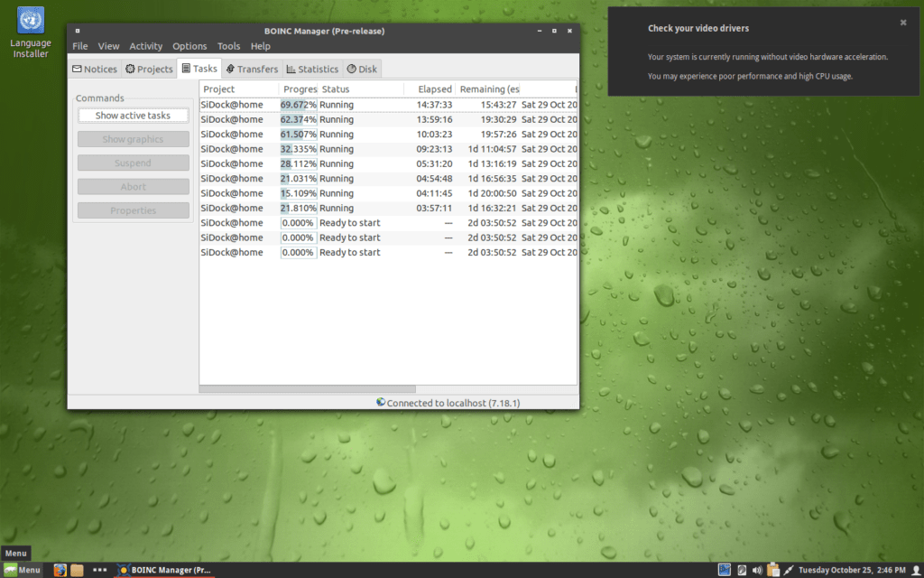Viewport: 924px width, 578px height.
Task: Open the Options menu
Action: 189,46
